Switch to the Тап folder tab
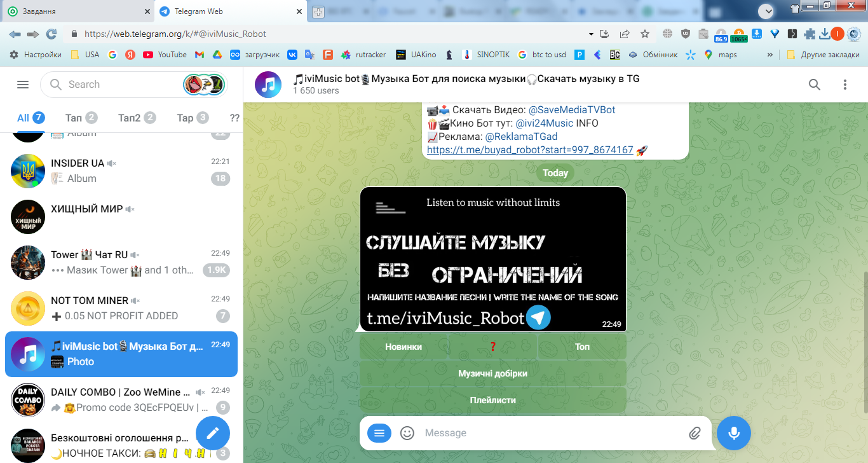Image resolution: width=868 pixels, height=463 pixels. point(81,118)
